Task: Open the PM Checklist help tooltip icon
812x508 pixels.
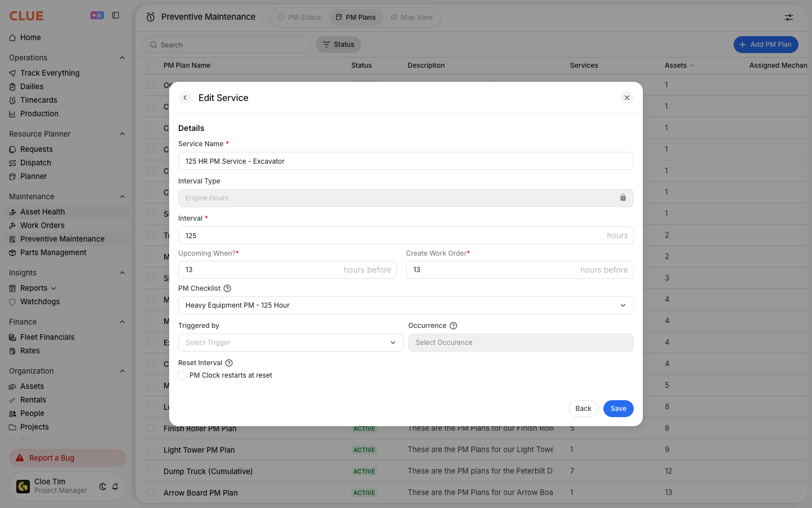Action: click(x=227, y=288)
